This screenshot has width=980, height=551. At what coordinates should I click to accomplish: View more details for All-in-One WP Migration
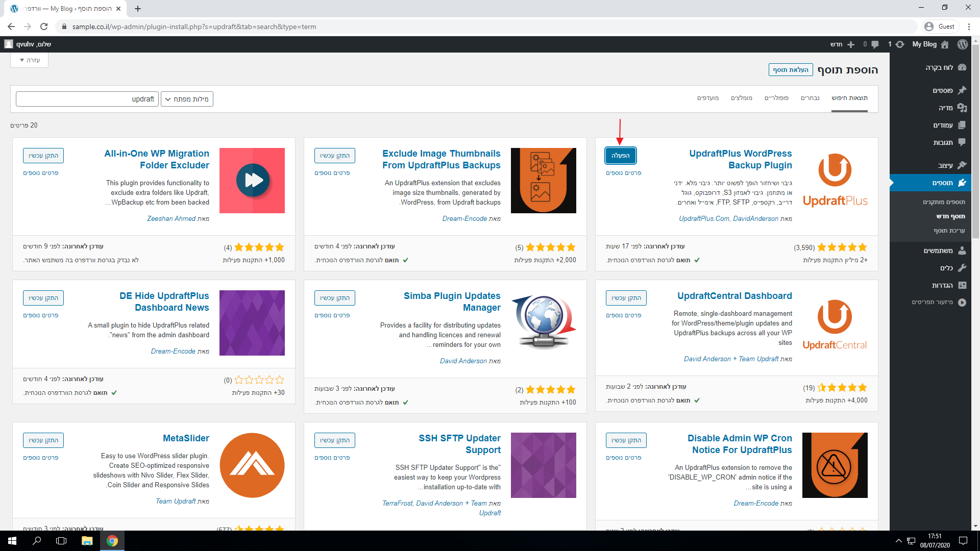point(41,173)
